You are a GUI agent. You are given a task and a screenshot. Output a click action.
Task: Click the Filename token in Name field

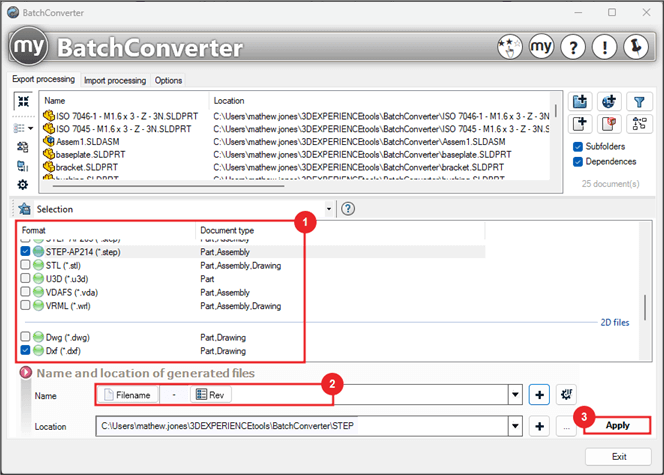coord(128,395)
